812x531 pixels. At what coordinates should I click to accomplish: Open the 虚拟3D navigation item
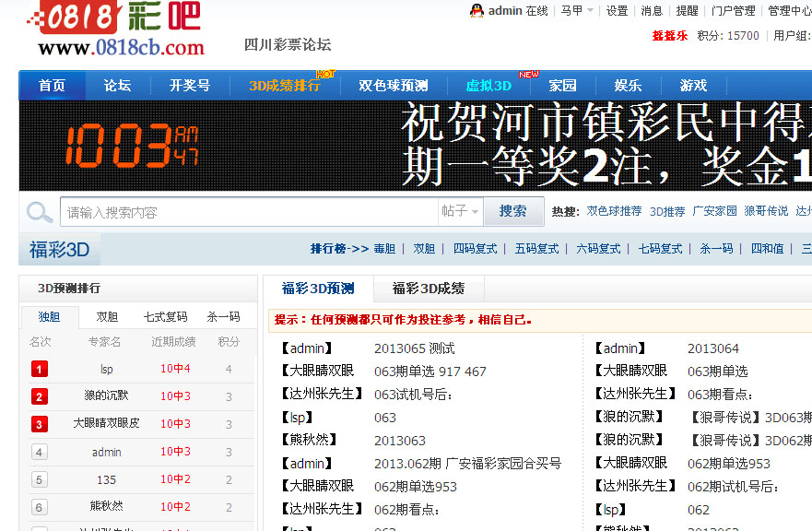coord(488,86)
